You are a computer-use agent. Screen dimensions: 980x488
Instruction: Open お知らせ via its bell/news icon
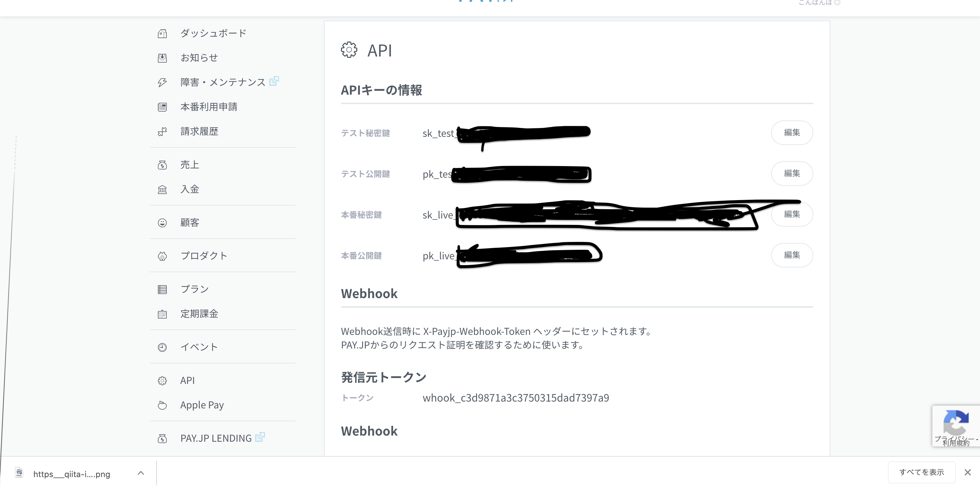click(x=162, y=58)
